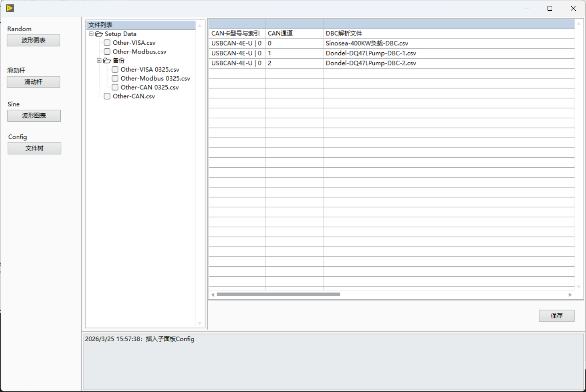Click down arrow of file list scrollbar

tap(200, 323)
